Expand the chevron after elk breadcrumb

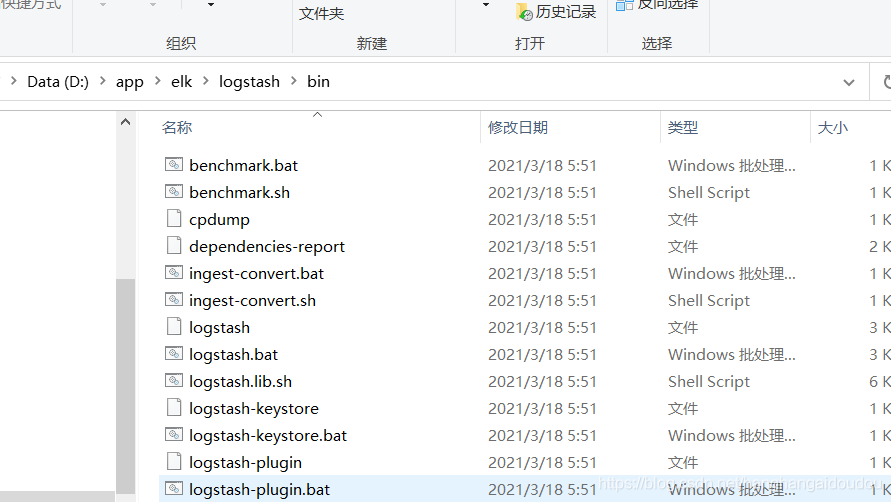coord(206,81)
